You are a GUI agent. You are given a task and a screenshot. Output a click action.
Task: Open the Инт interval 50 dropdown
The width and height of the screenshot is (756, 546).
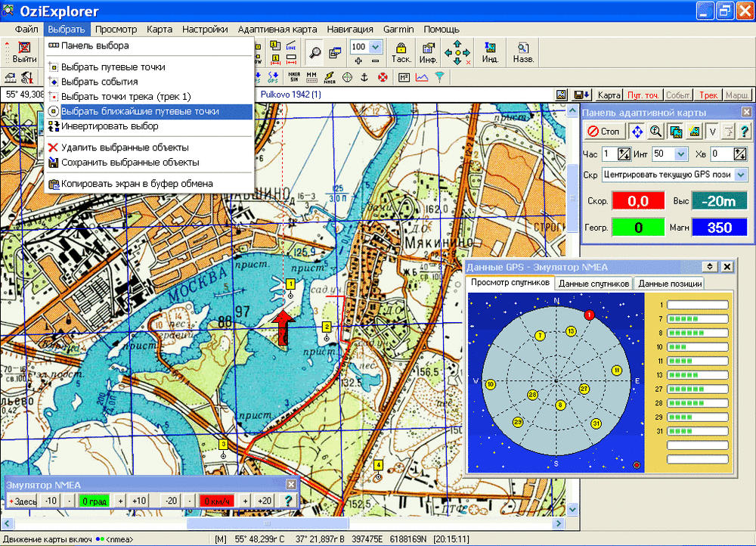point(681,154)
